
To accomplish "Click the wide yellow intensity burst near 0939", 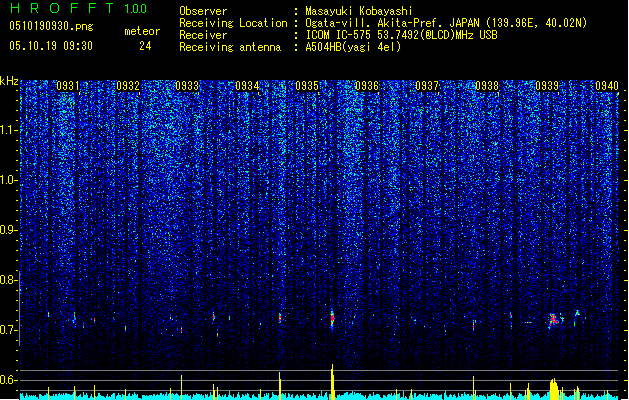I will coord(554,389).
